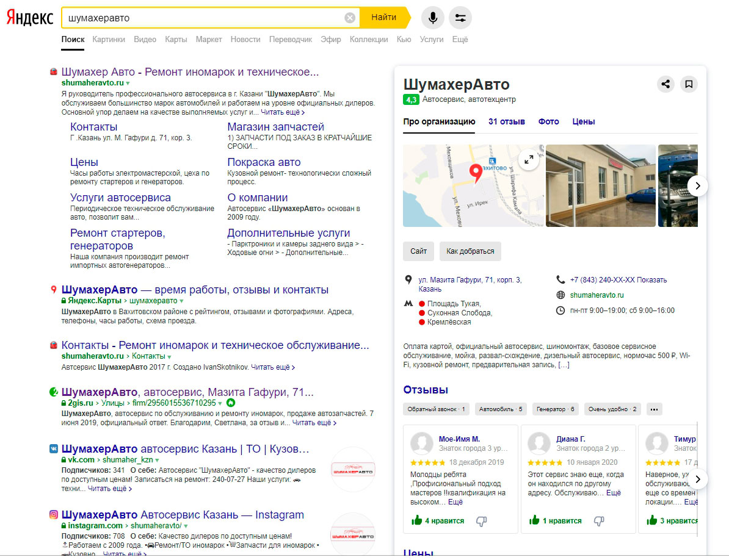Click the Instagram favicon of the result
Image resolution: width=729 pixels, height=560 pixels.
(x=54, y=514)
